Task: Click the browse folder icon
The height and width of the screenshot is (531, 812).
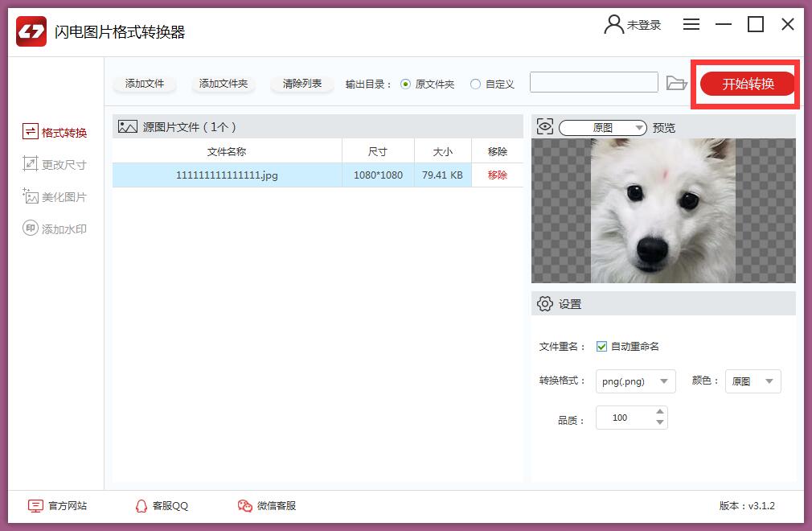Action: [x=676, y=83]
